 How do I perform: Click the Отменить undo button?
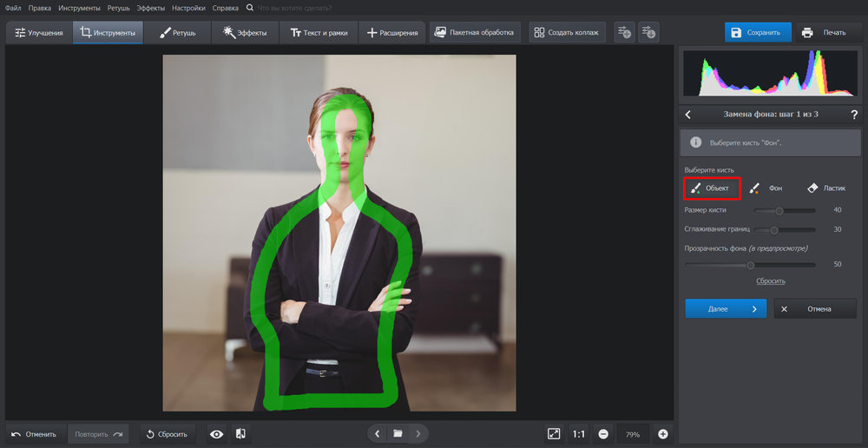click(x=36, y=434)
